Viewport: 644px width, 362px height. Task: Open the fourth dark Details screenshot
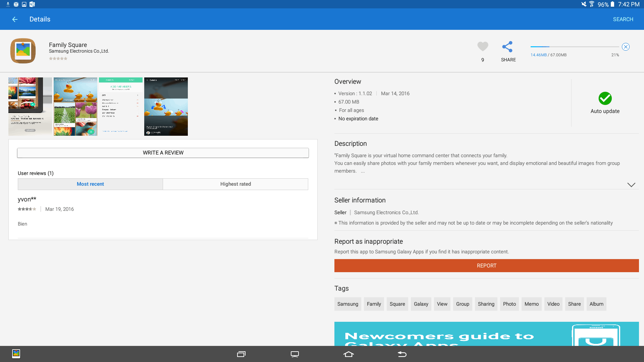click(166, 107)
